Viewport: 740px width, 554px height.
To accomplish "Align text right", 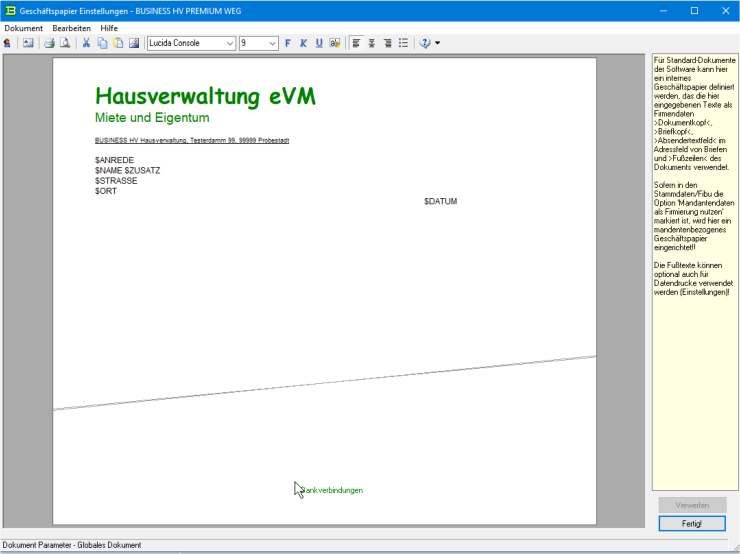I will point(387,43).
